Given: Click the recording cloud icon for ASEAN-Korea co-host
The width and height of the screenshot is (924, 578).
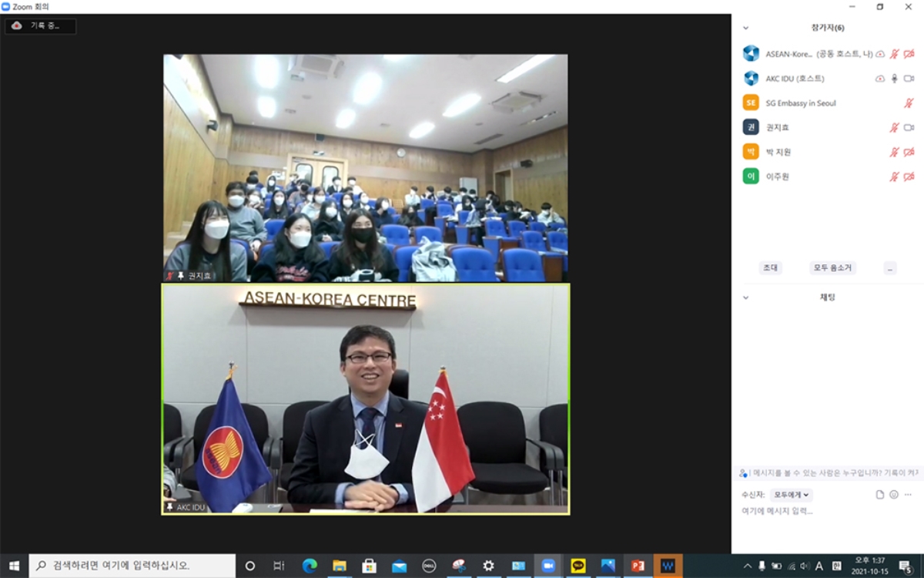Looking at the screenshot, I should (x=880, y=54).
